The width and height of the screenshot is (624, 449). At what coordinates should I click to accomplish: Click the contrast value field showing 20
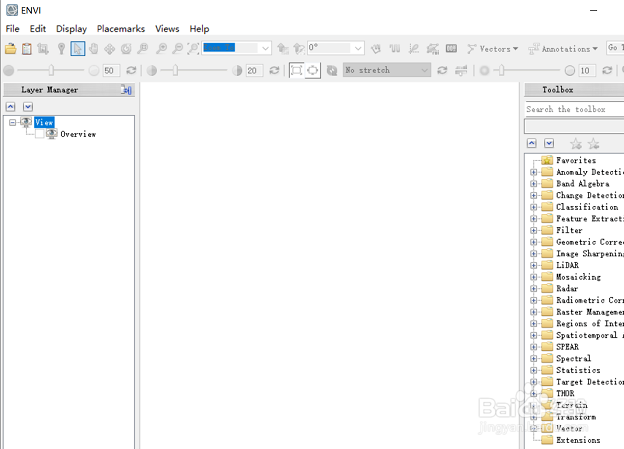pyautogui.click(x=254, y=70)
